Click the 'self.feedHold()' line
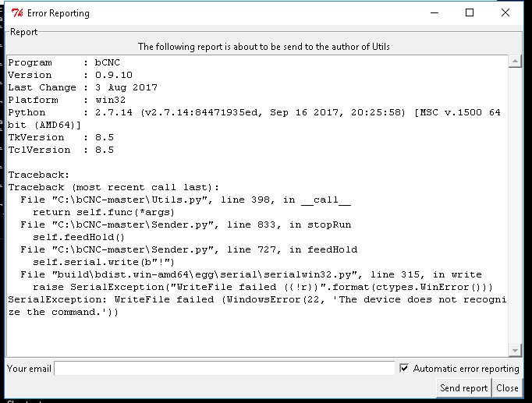Image resolution: width=532 pixels, height=403 pixels. 79,237
